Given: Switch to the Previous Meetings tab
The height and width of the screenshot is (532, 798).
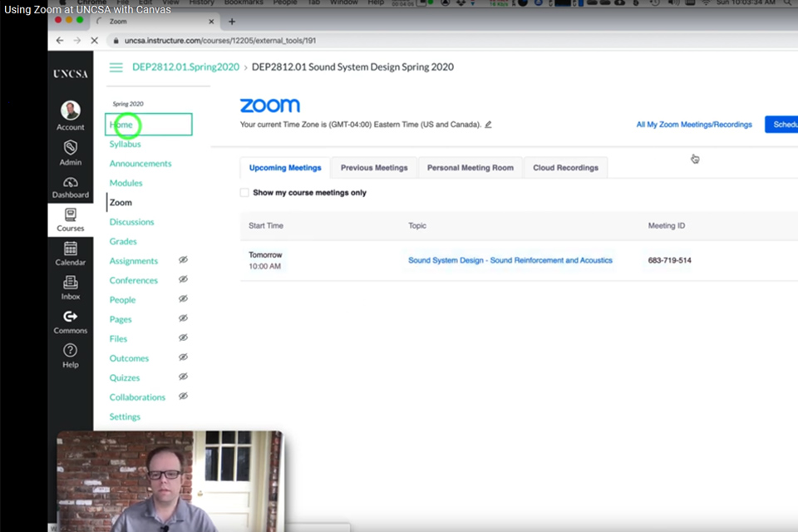Looking at the screenshot, I should coord(374,168).
